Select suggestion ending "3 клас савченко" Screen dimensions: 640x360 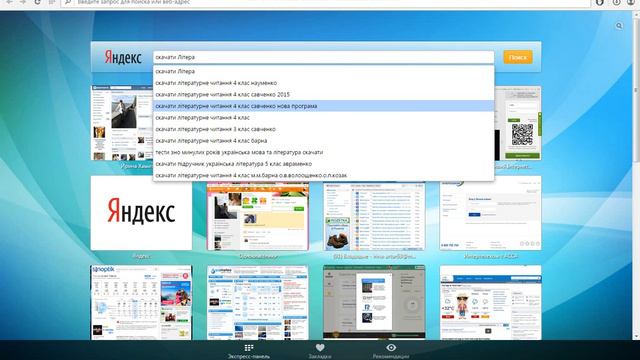pyautogui.click(x=323, y=129)
